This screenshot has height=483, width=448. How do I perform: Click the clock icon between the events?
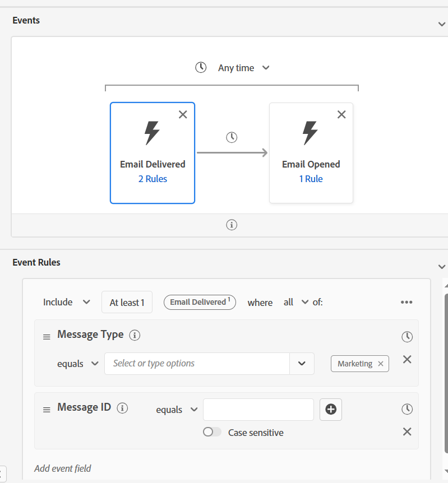pyautogui.click(x=232, y=137)
